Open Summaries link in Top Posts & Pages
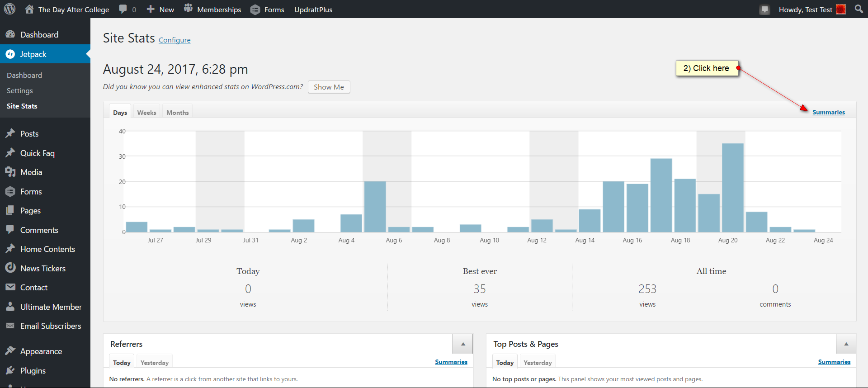 pos(834,362)
